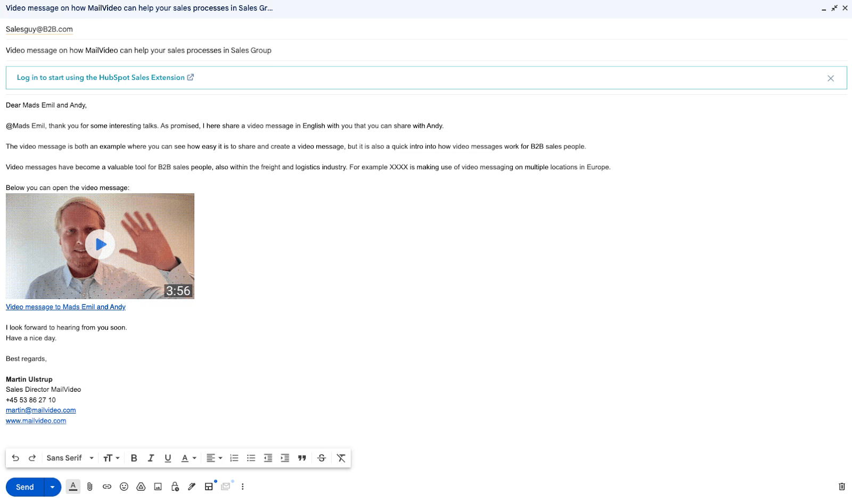Click 'Dear Mads Emil and Andy,' greeting
This screenshot has width=852, height=504.
(46, 105)
